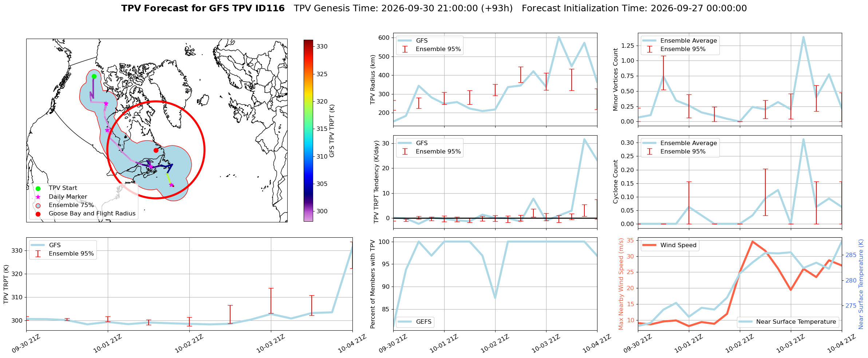Click the wind speed peak near 35 m/s
This screenshot has width=868, height=358.
(x=753, y=241)
